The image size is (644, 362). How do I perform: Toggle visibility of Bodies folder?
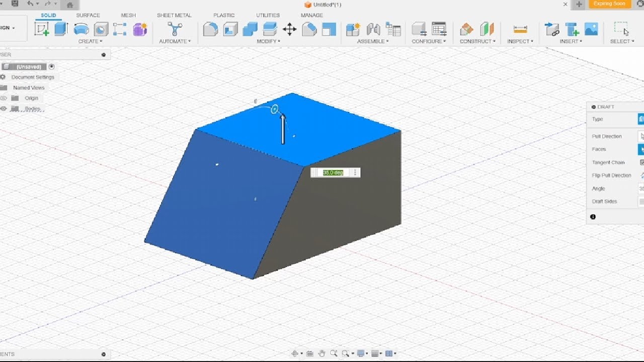[x=4, y=109]
